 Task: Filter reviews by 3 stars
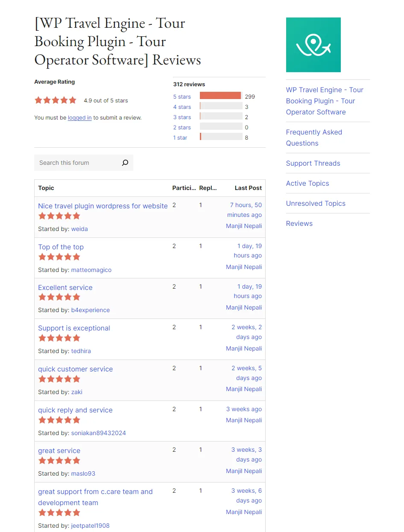tap(182, 117)
